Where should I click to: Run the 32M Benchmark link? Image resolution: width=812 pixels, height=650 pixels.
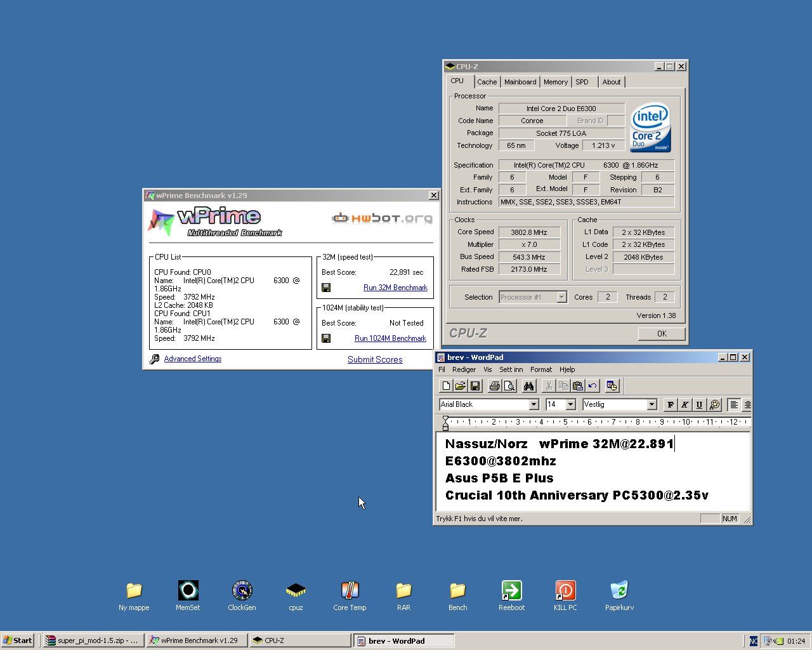point(395,288)
